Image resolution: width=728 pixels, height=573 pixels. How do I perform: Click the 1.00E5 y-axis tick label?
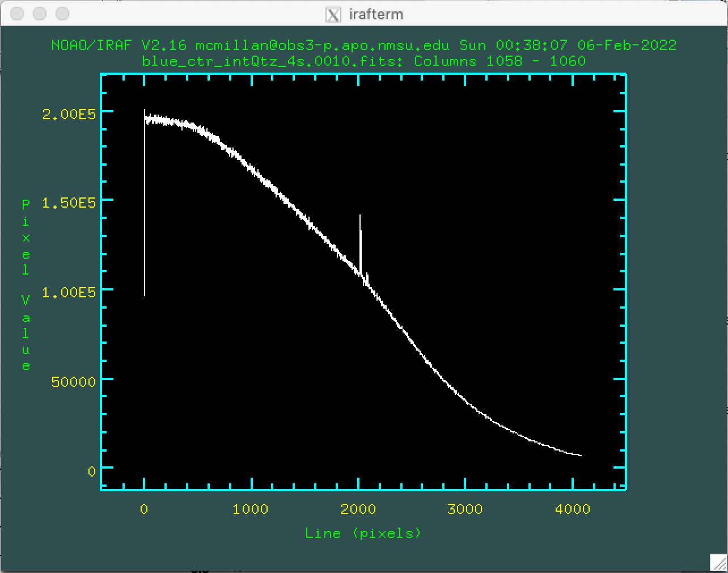coord(69,292)
